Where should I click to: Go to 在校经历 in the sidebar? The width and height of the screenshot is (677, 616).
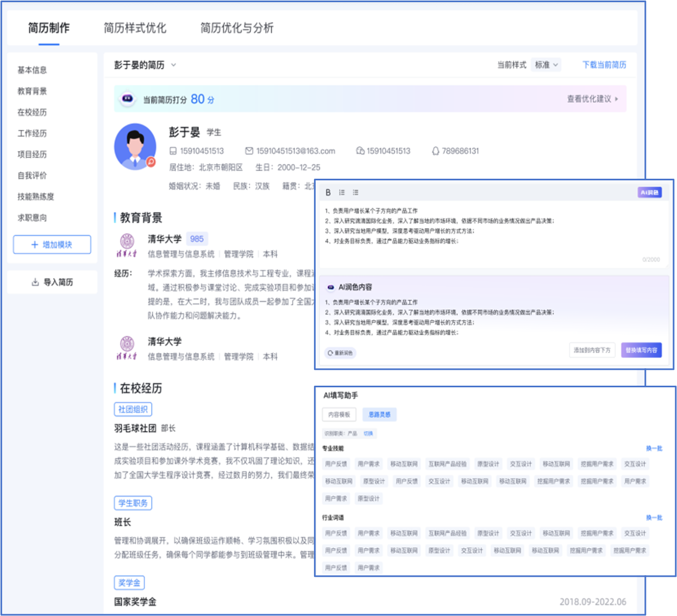32,112
